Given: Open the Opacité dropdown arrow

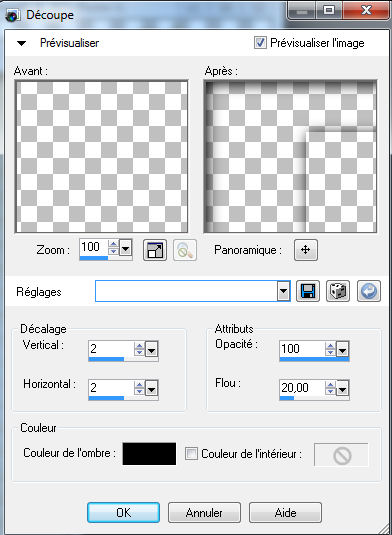Looking at the screenshot, I should tap(343, 349).
